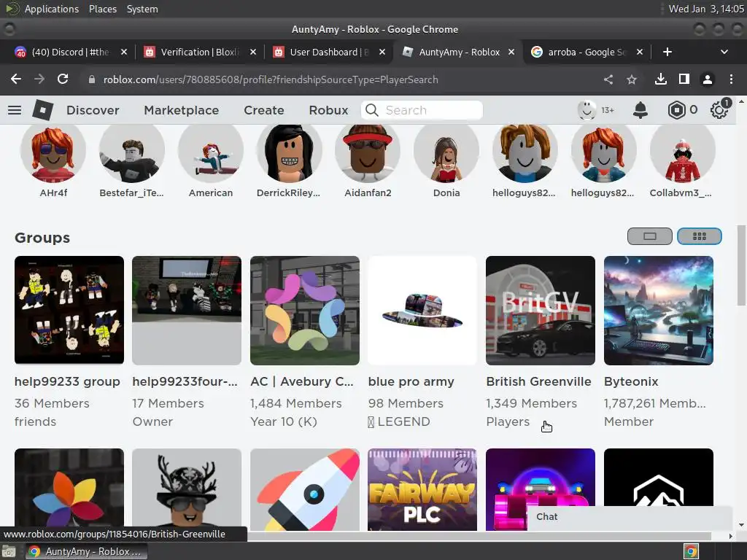The width and height of the screenshot is (747, 560).
Task: Click the browser address bar URL
Action: tap(271, 79)
